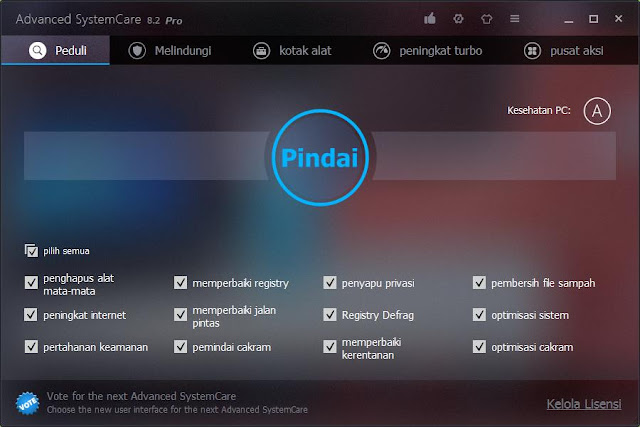The width and height of the screenshot is (640, 427).
Task: Click the toolbox icon next to kotak alat
Action: pos(261,51)
